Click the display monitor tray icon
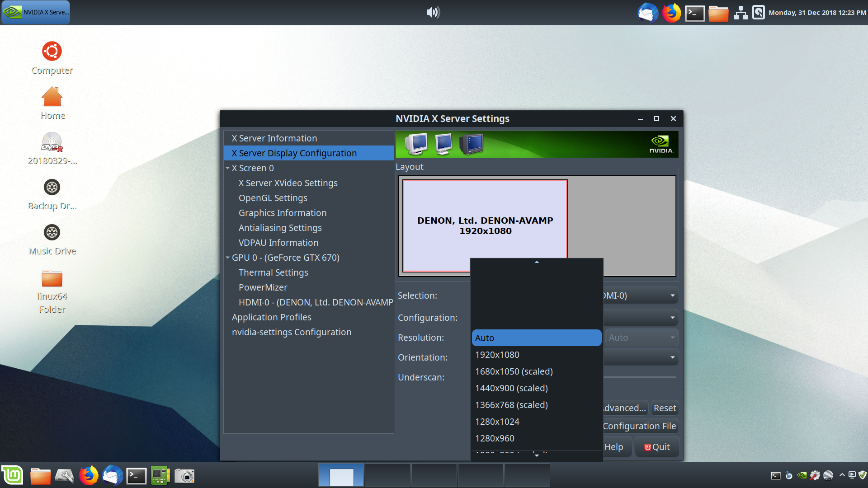The height and width of the screenshot is (488, 868). (852, 475)
